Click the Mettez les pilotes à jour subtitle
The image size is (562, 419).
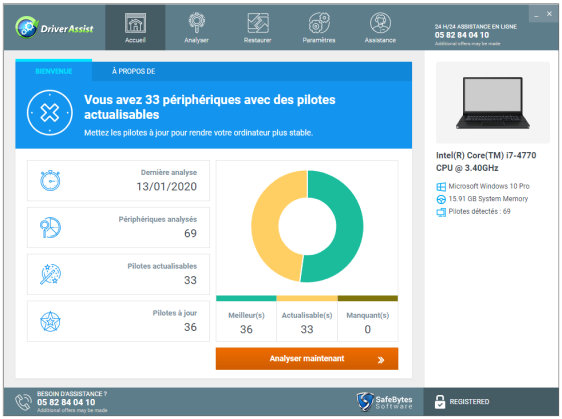(x=198, y=133)
